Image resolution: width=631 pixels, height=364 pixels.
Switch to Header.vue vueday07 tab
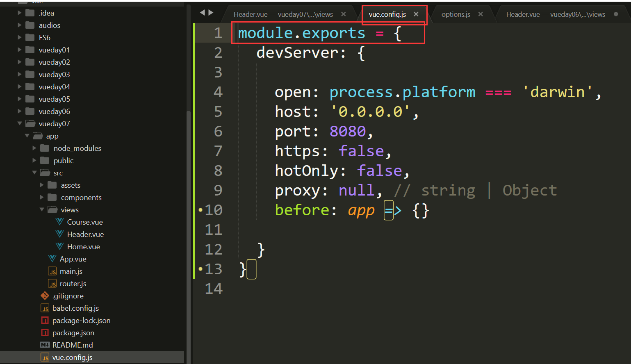point(283,14)
